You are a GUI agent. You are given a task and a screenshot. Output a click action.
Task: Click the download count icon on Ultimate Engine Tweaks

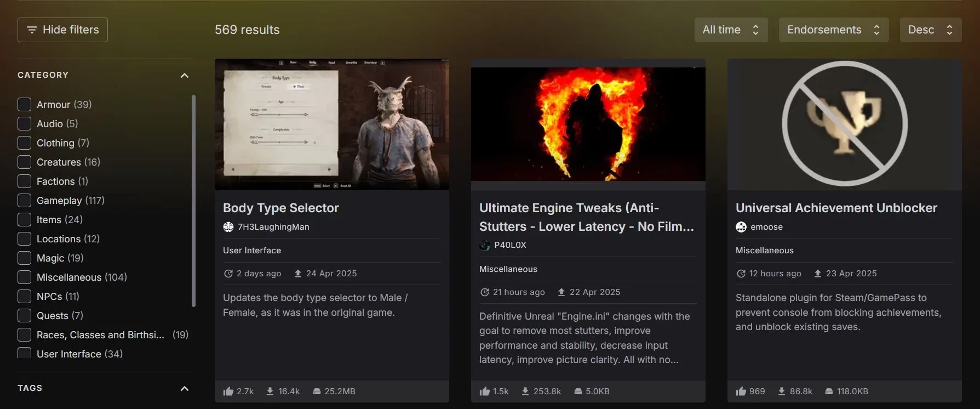pos(525,391)
